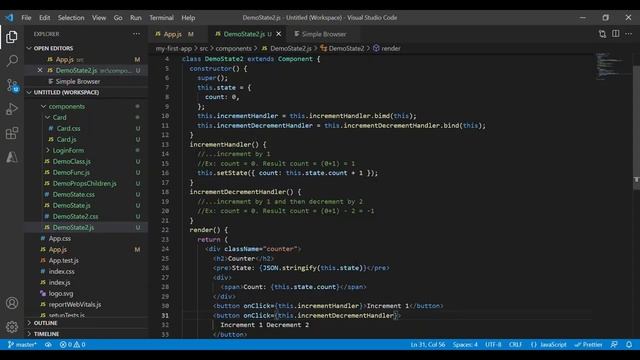Open the Selection menu

(71, 18)
